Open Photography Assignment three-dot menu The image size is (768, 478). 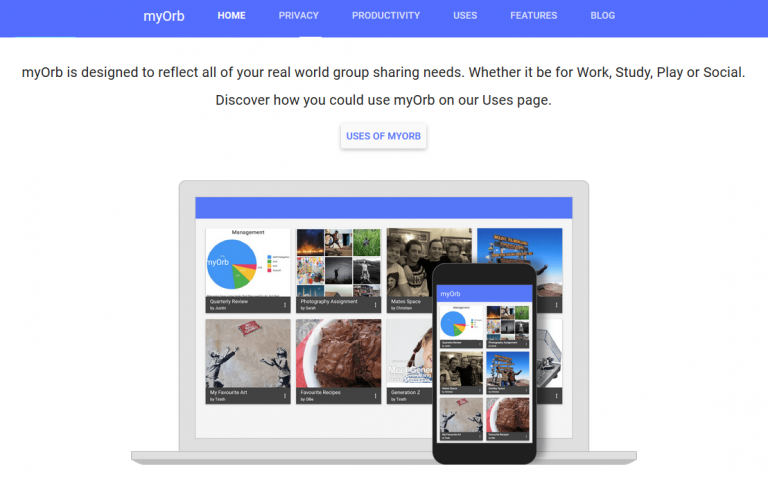tap(375, 304)
